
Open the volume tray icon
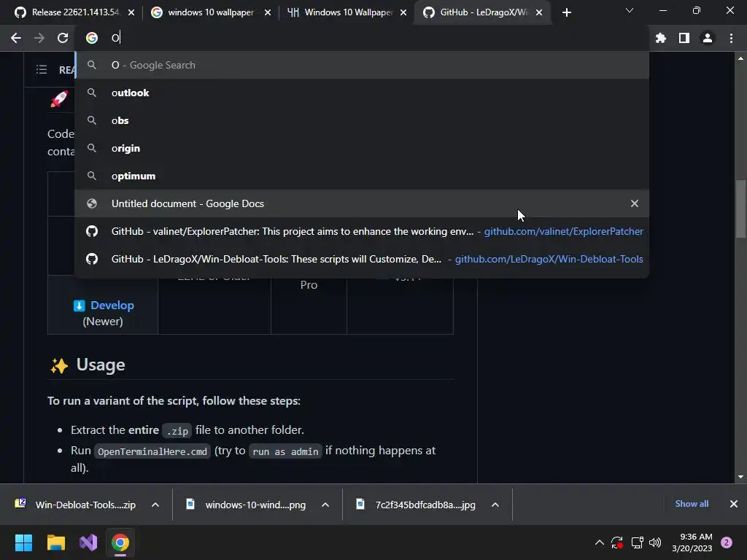tap(655, 542)
